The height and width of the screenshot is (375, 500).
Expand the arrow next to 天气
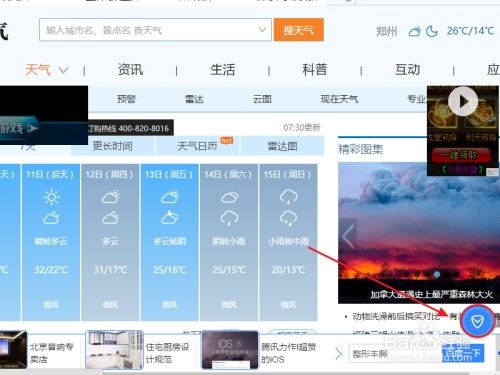point(63,70)
